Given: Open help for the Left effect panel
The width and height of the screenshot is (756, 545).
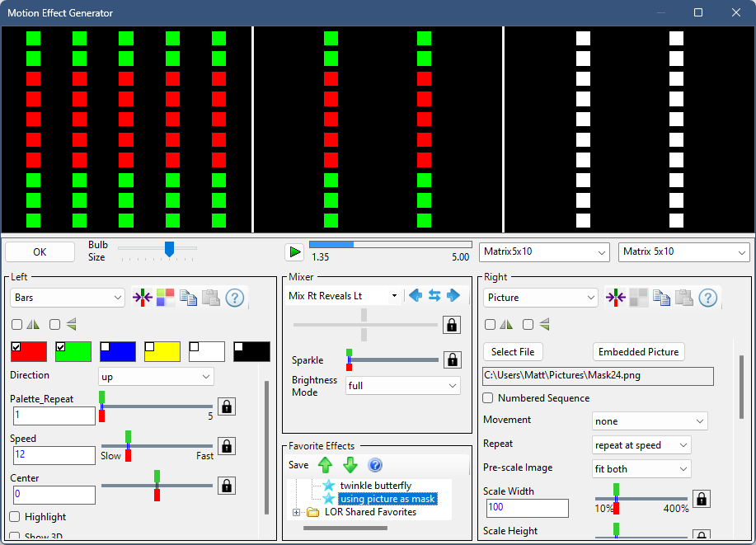Looking at the screenshot, I should 235,298.
